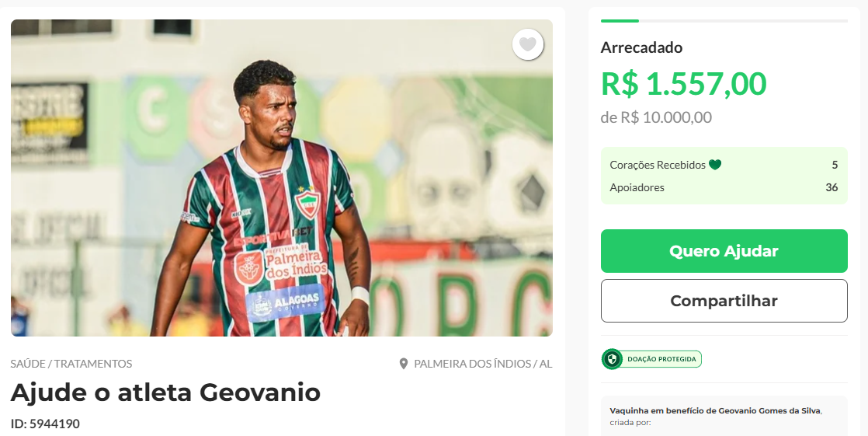This screenshot has height=436, width=868.
Task: Click the Doação Protegida shield icon
Action: click(x=612, y=359)
